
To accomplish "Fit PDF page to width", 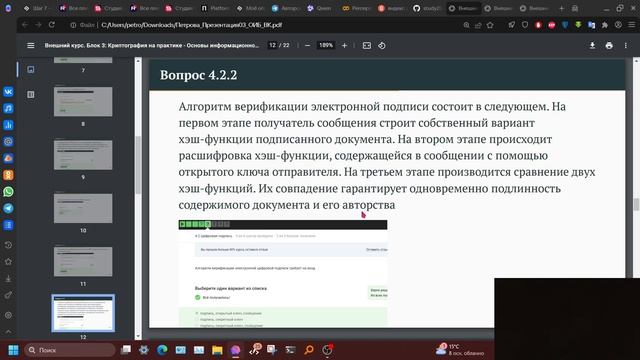I will [x=367, y=45].
